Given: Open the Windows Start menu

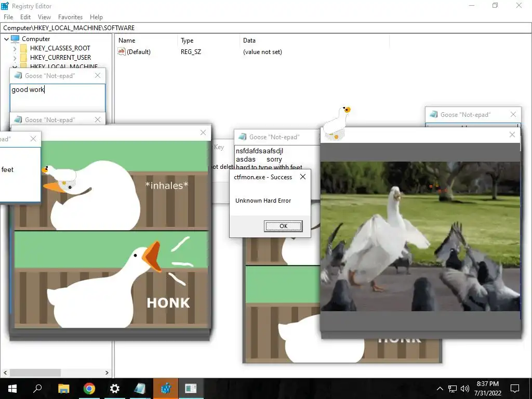Looking at the screenshot, I should click(12, 389).
